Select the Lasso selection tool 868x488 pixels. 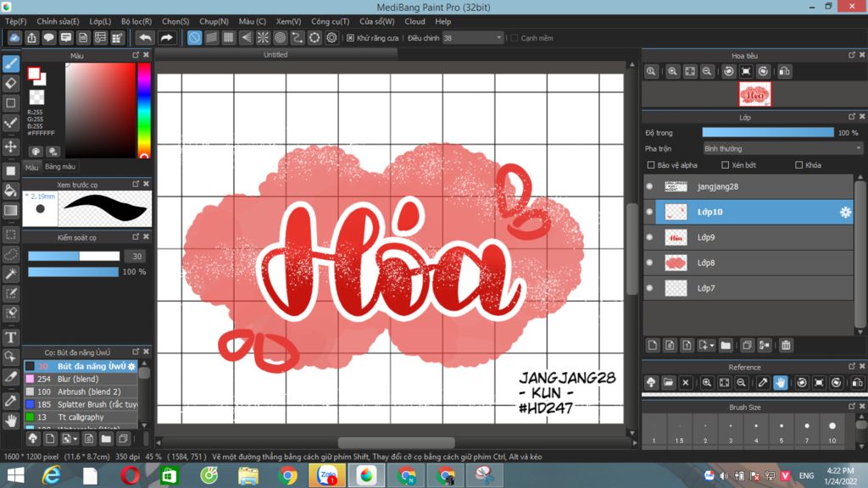[11, 254]
